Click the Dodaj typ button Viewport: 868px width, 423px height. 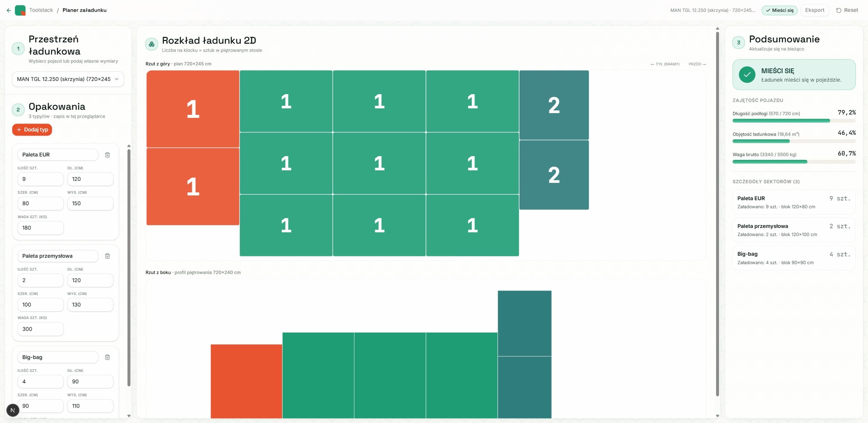pos(32,130)
